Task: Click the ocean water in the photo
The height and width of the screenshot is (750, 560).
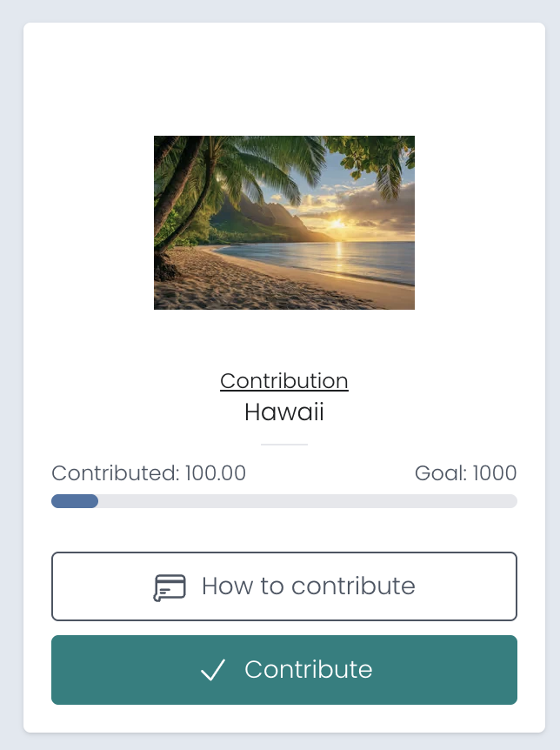Action: (365, 259)
